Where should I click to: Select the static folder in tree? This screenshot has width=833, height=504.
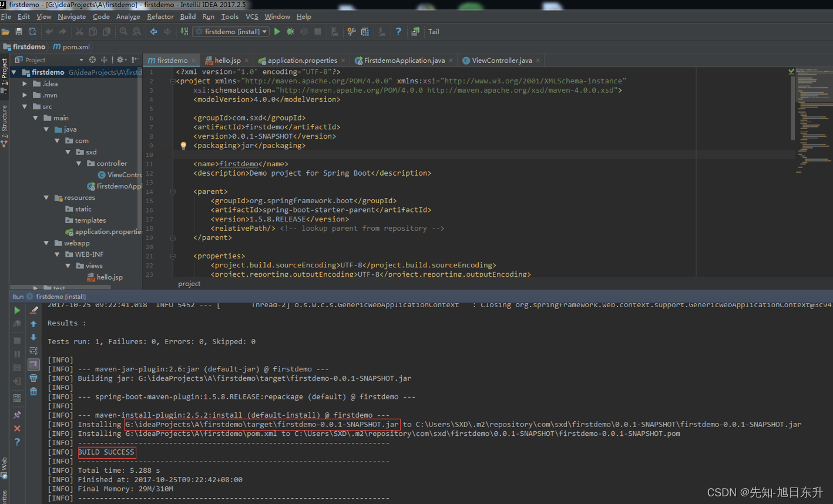(x=83, y=209)
